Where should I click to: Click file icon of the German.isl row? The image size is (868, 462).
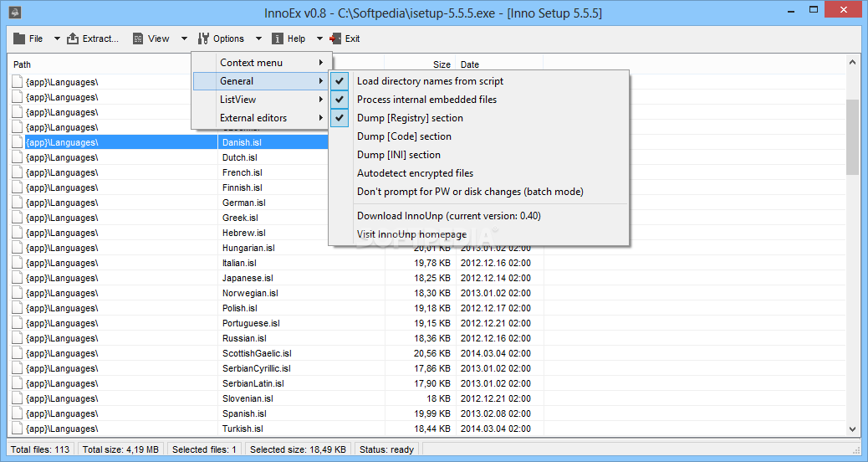[x=18, y=203]
